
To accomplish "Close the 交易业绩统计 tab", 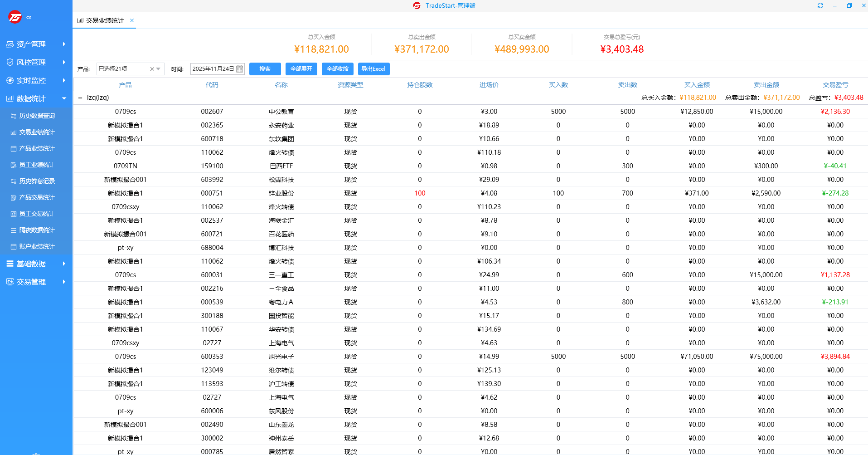I will click(x=132, y=20).
